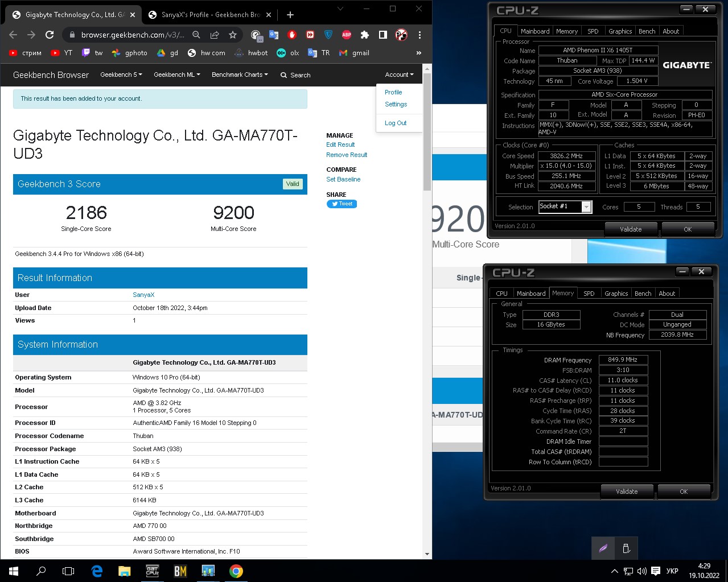Tweet this result
The height and width of the screenshot is (582, 728).
click(x=342, y=204)
